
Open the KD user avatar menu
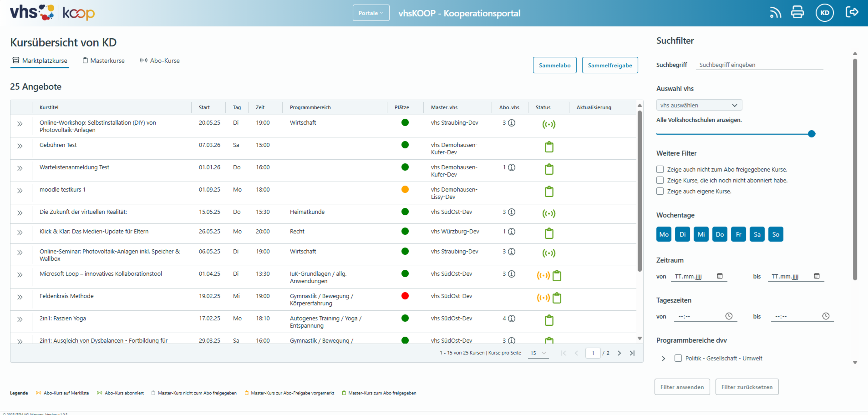pos(824,13)
